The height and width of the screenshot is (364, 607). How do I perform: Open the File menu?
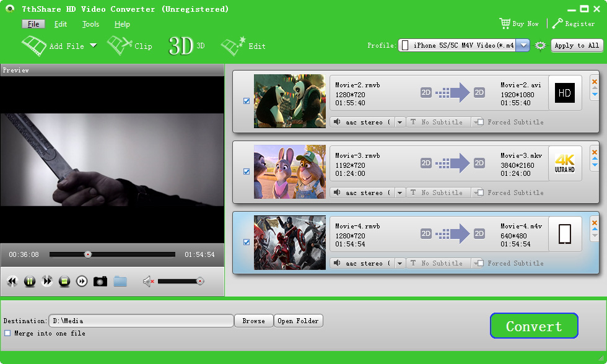point(32,24)
